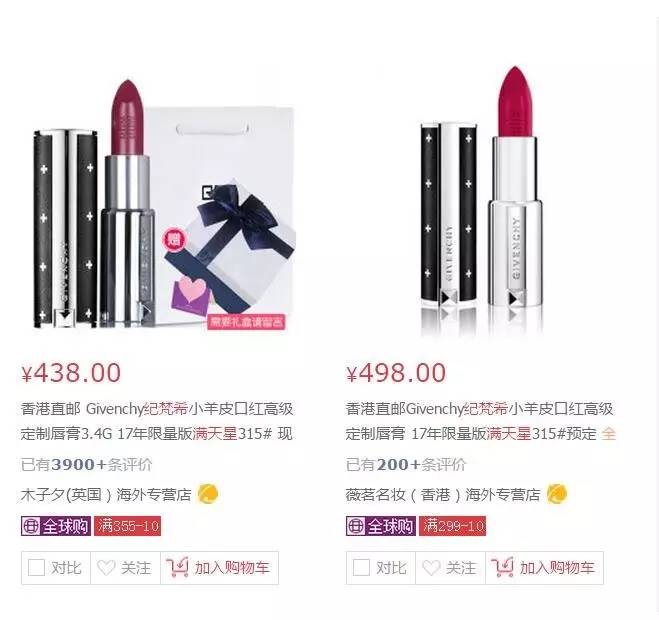The width and height of the screenshot is (659, 620).
Task: Check the 对比 checkbox for the ¥438 lipstick
Action: (x=36, y=568)
